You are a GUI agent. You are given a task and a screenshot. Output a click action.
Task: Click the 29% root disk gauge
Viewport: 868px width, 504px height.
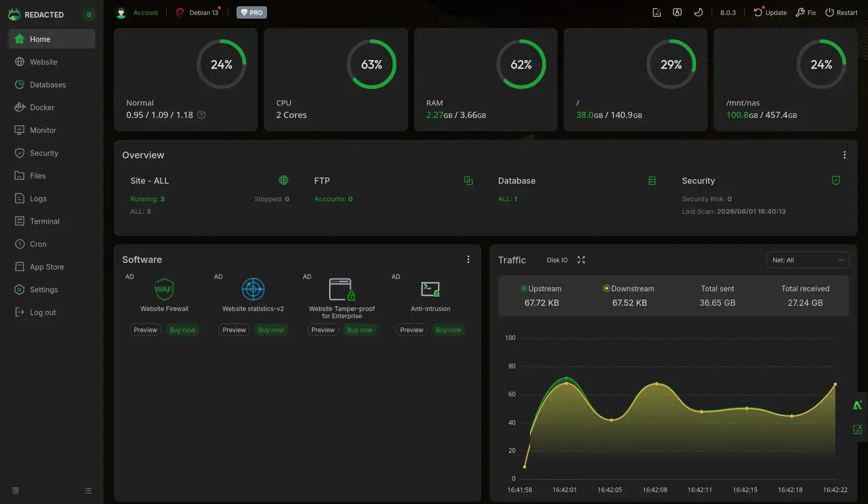point(671,64)
